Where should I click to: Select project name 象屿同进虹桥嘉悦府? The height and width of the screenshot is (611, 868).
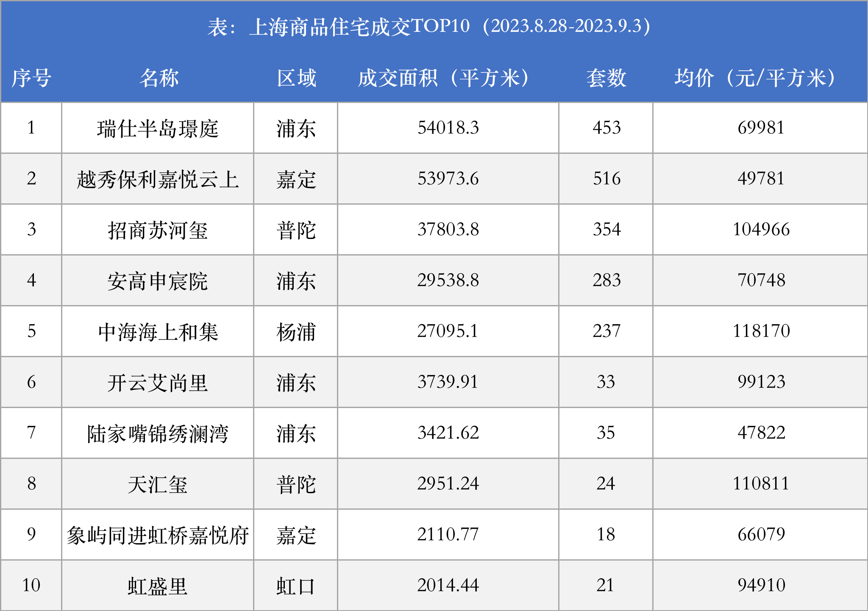[x=158, y=535]
